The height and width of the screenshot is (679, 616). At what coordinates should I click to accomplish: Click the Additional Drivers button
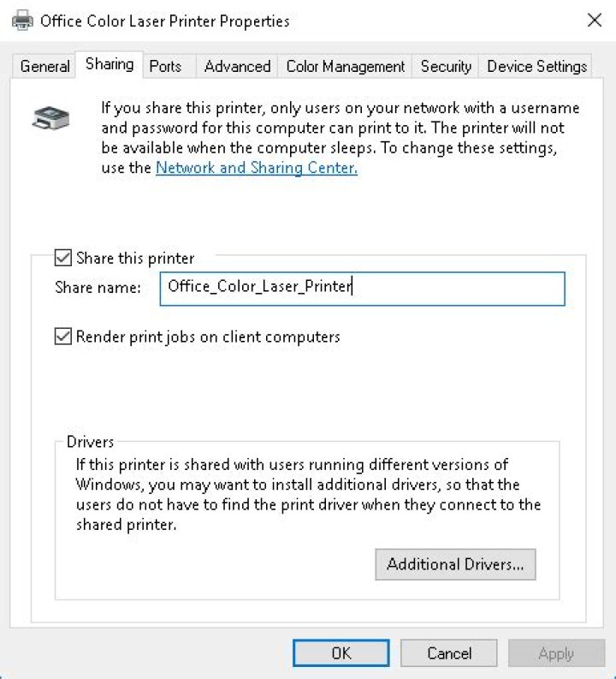[455, 564]
